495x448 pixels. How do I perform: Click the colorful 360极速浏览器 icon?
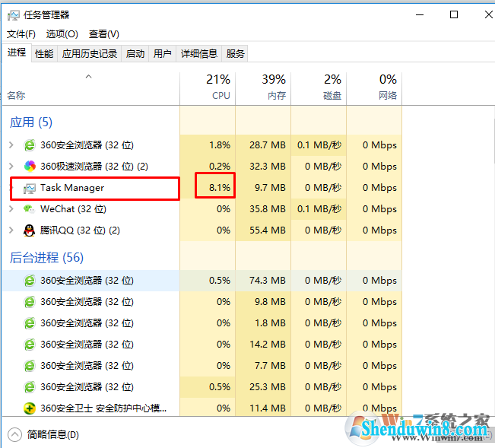(x=30, y=167)
